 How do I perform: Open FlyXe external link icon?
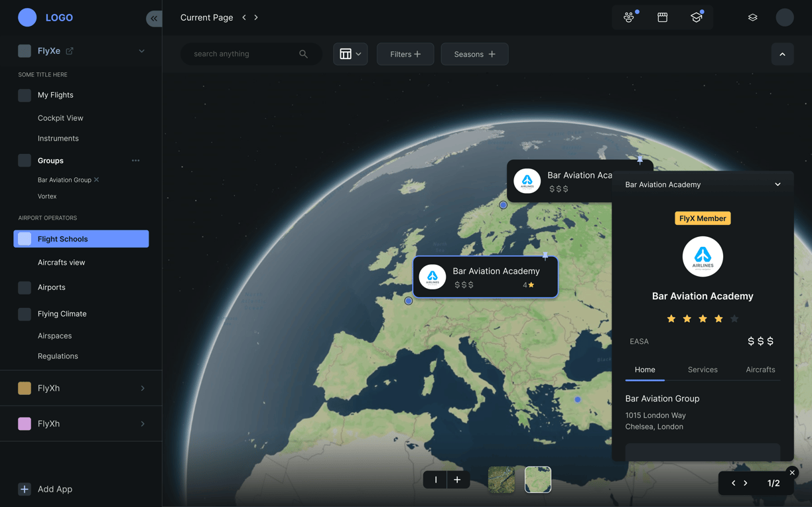click(70, 50)
